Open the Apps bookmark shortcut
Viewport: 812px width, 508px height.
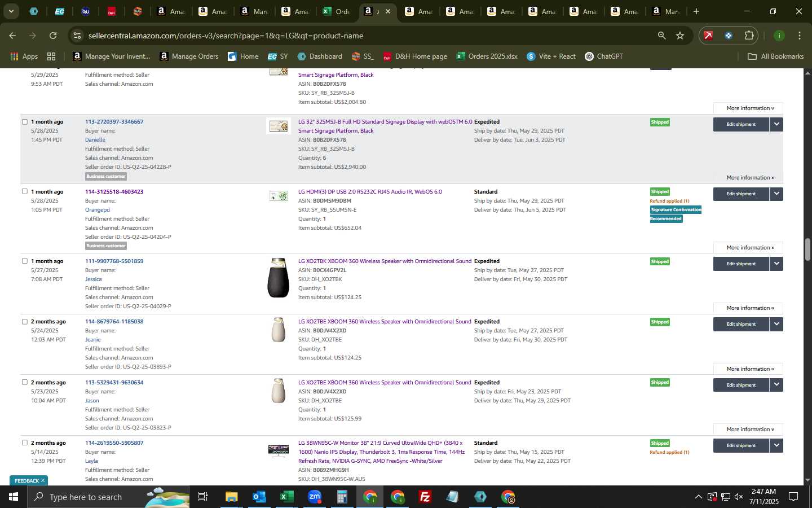coord(24,56)
